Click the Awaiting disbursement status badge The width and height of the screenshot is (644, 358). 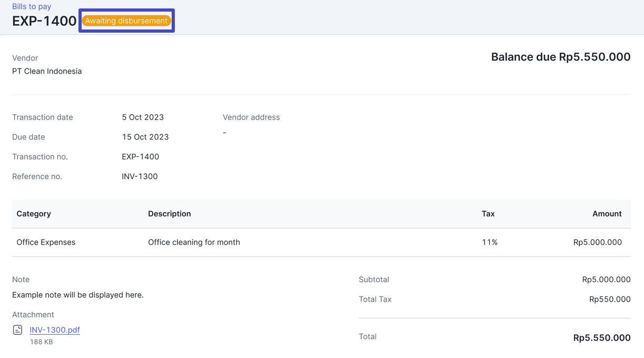pos(126,21)
